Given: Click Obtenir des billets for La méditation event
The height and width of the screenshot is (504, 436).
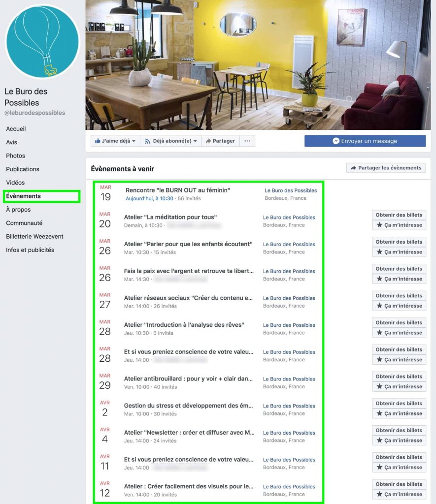Looking at the screenshot, I should [x=399, y=215].
